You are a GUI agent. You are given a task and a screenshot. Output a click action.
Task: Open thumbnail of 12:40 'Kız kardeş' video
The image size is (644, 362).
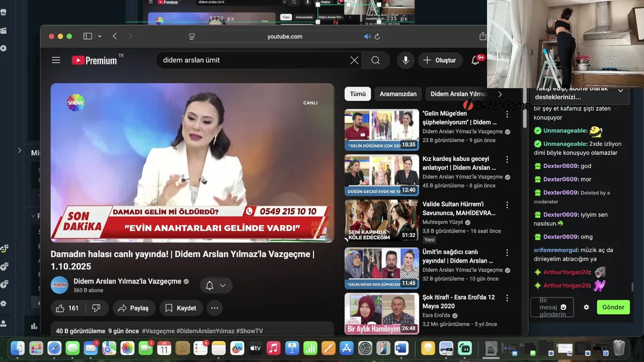click(x=381, y=175)
